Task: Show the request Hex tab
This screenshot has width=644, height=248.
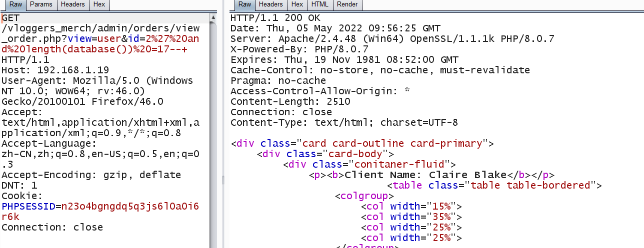Action: [99, 5]
